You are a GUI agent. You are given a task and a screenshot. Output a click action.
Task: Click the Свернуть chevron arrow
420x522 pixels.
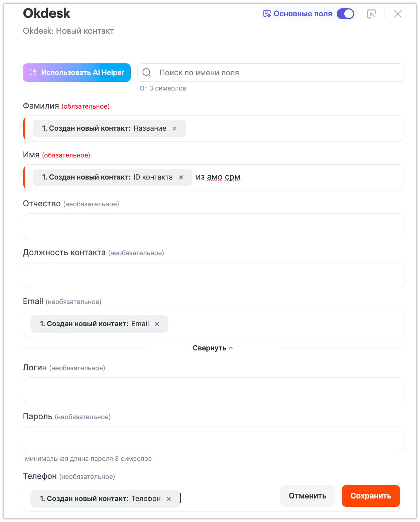click(x=231, y=348)
